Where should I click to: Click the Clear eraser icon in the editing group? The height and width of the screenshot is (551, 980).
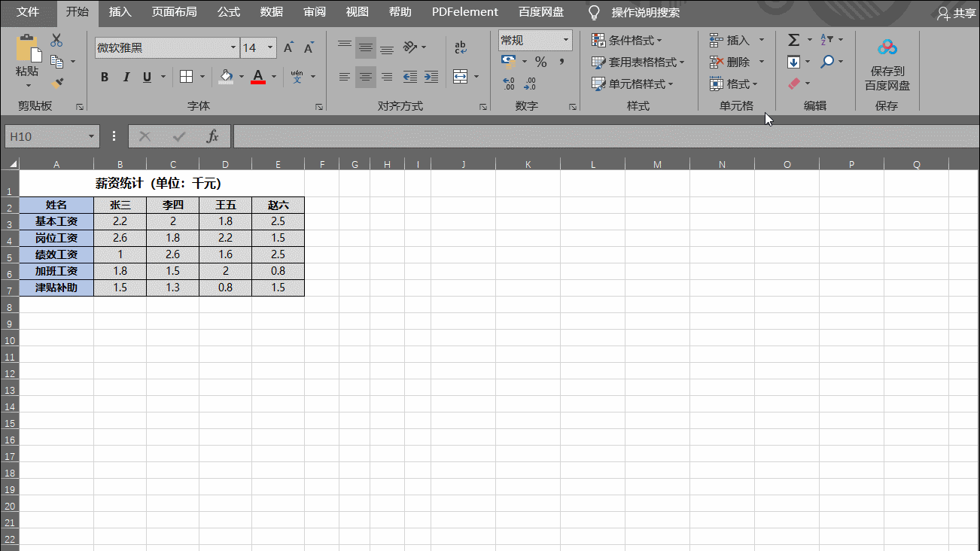pos(793,84)
